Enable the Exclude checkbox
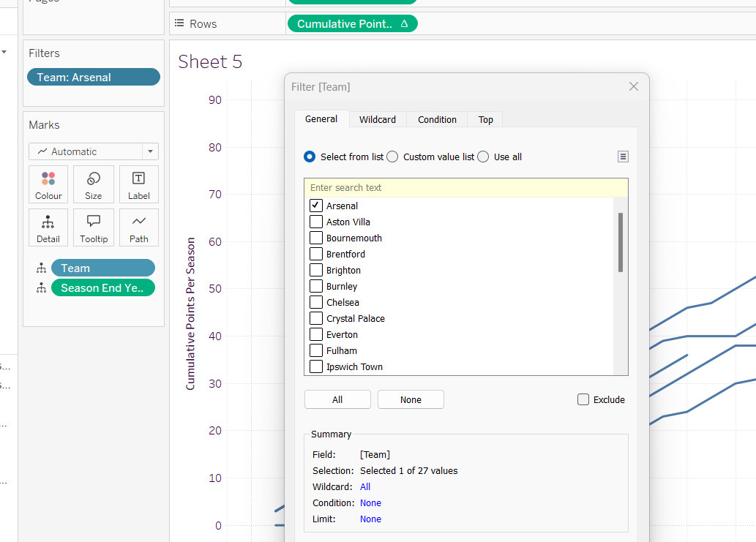 (583, 399)
